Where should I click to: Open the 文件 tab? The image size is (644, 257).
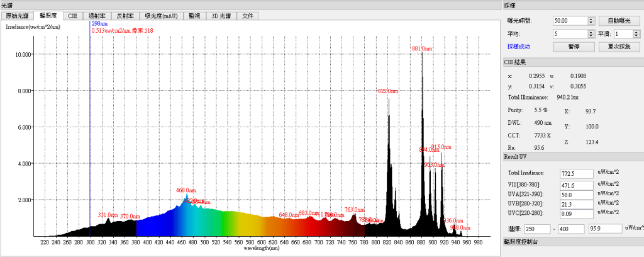click(250, 15)
